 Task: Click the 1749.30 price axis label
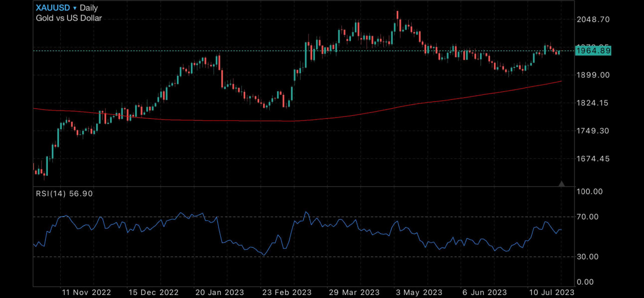[593, 131]
